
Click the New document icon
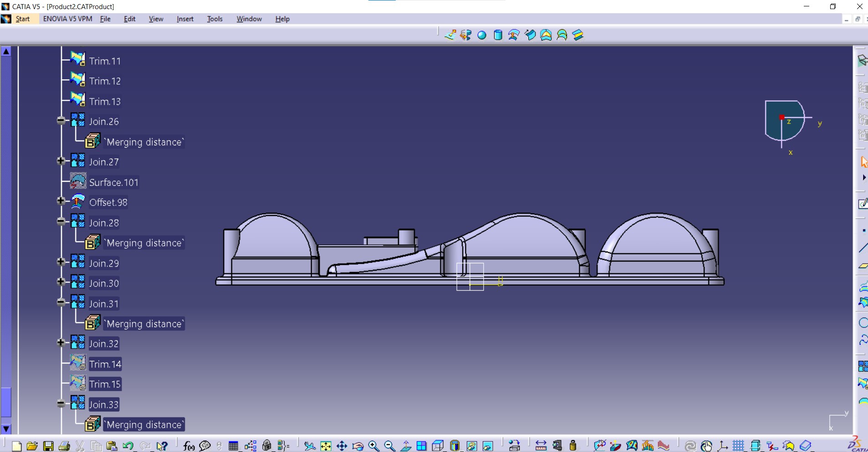(16, 446)
